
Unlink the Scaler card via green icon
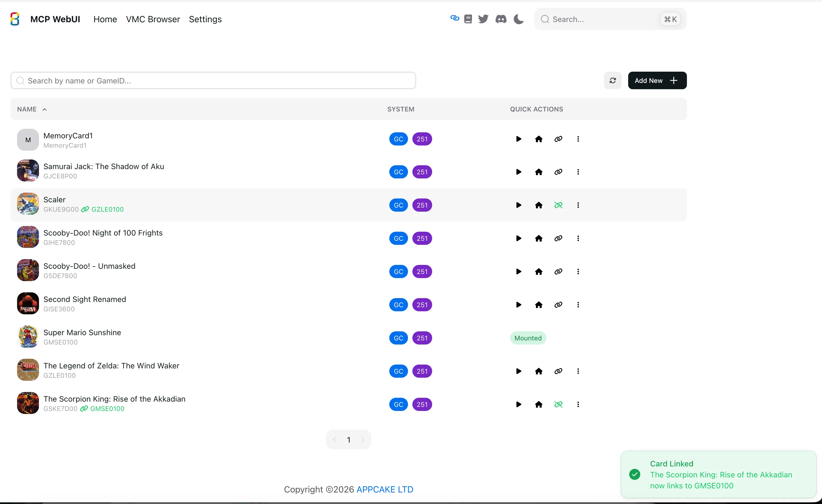coord(558,205)
